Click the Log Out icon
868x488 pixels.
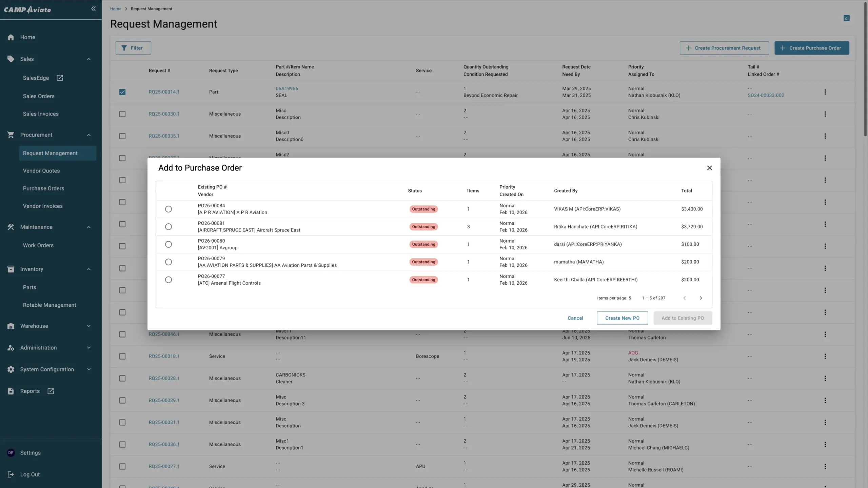[x=11, y=474]
